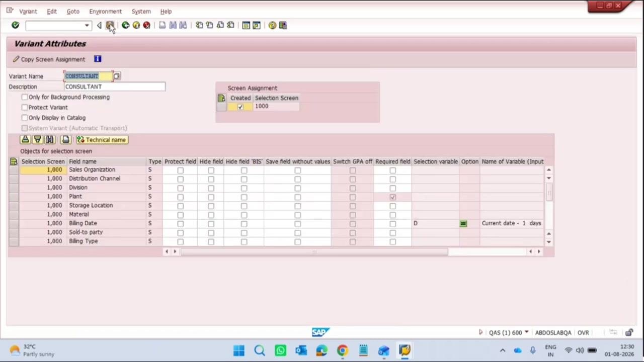
Task: Check the Protect Variant checkbox
Action: (25, 107)
